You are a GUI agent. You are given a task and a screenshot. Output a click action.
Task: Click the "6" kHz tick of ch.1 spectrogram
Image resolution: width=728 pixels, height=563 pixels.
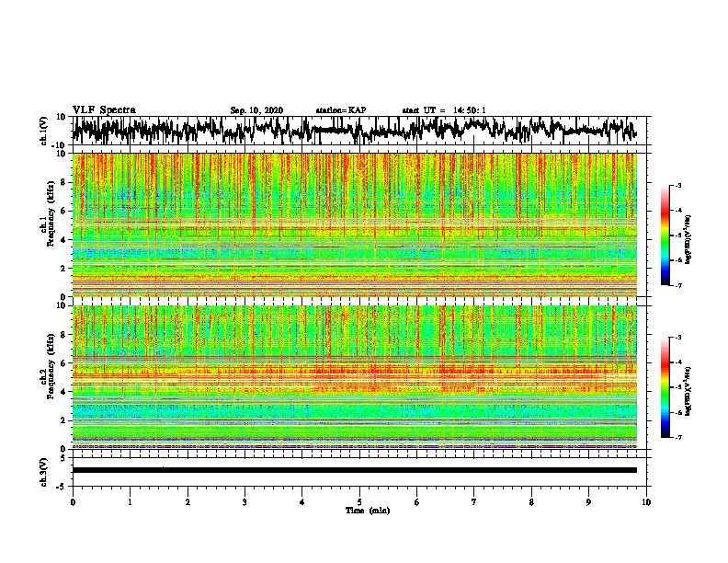click(x=64, y=211)
